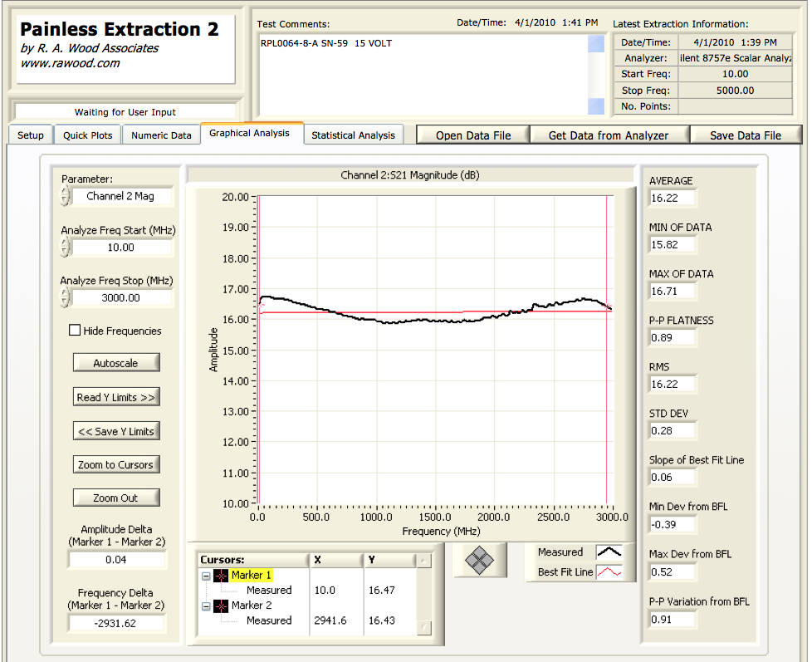Click the Analyze Freq Stop value field
Screen dimensions: 812x662
click(x=120, y=298)
